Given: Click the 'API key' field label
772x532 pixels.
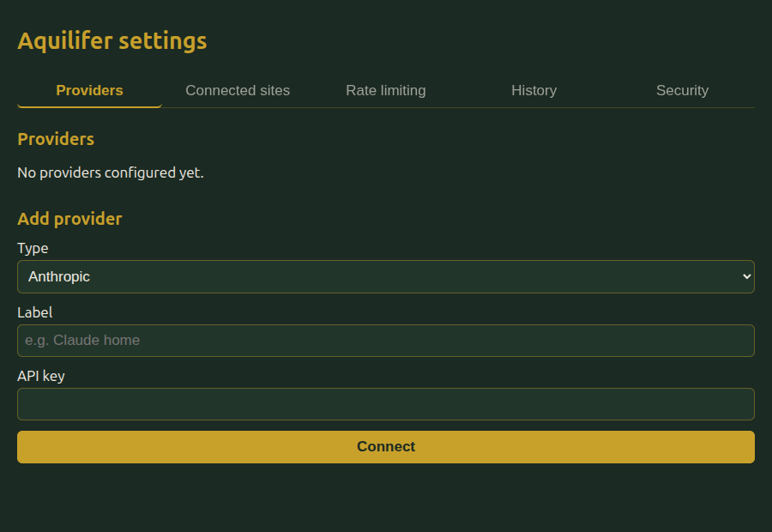Looking at the screenshot, I should pos(41,376).
